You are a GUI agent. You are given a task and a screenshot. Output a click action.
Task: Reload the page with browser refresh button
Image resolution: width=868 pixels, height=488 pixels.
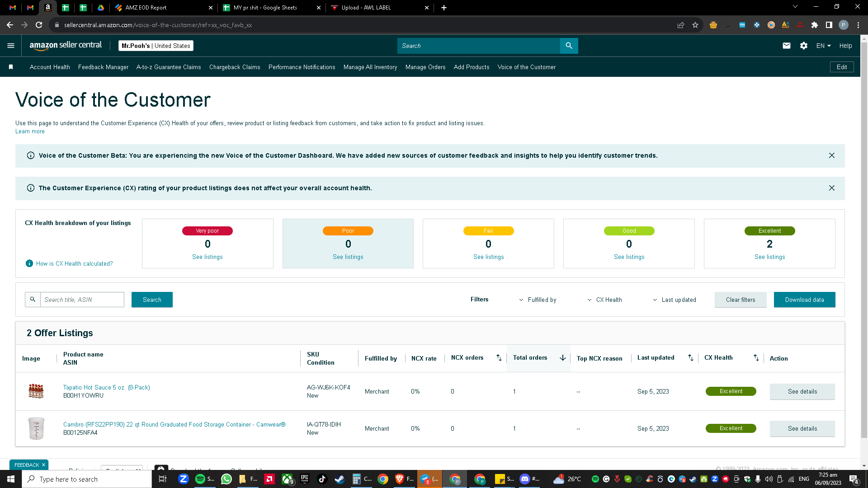click(39, 25)
